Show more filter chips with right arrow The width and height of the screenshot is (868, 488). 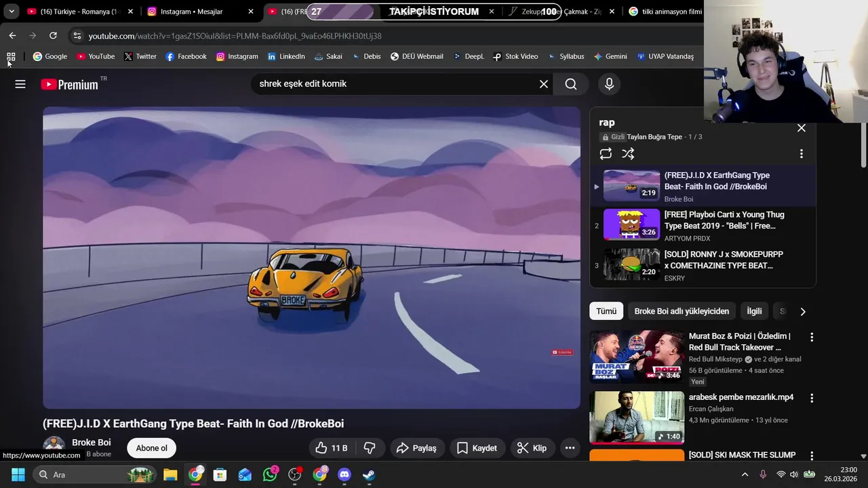pyautogui.click(x=803, y=312)
